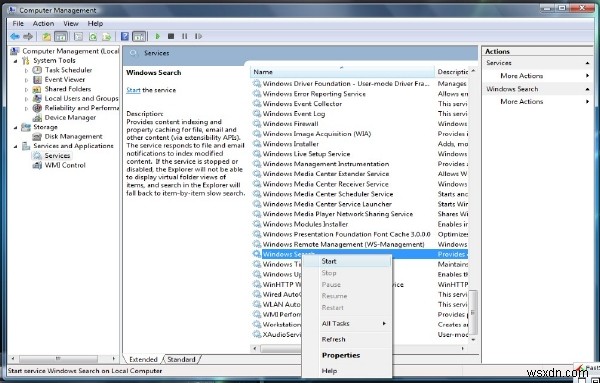Click the Description column header
This screenshot has height=383, width=600.
coord(452,72)
